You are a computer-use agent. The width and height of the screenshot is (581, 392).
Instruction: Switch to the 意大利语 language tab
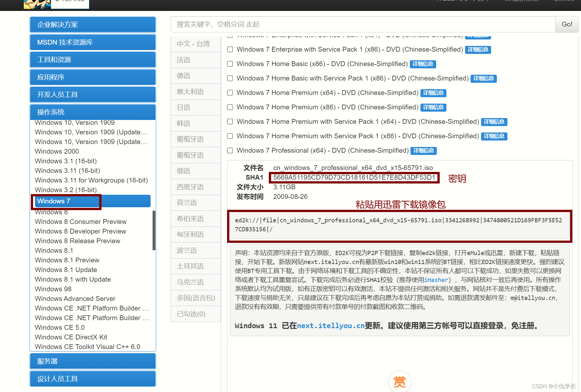click(x=196, y=92)
